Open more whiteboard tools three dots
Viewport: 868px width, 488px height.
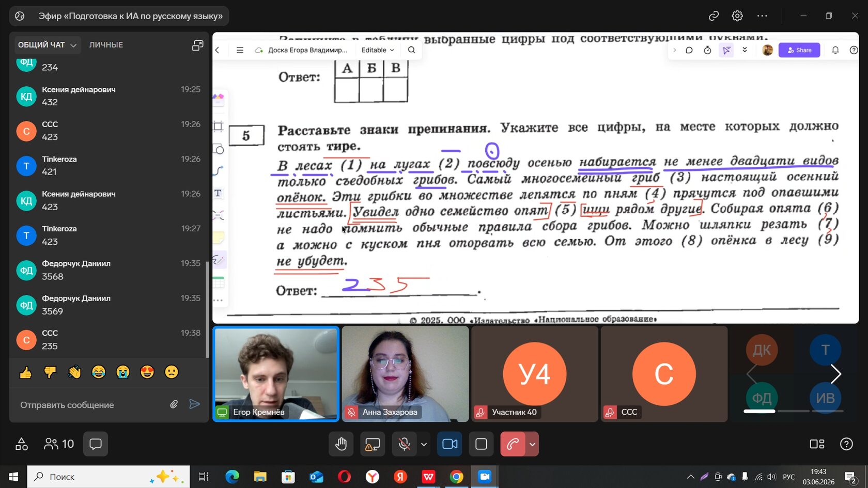(x=219, y=300)
